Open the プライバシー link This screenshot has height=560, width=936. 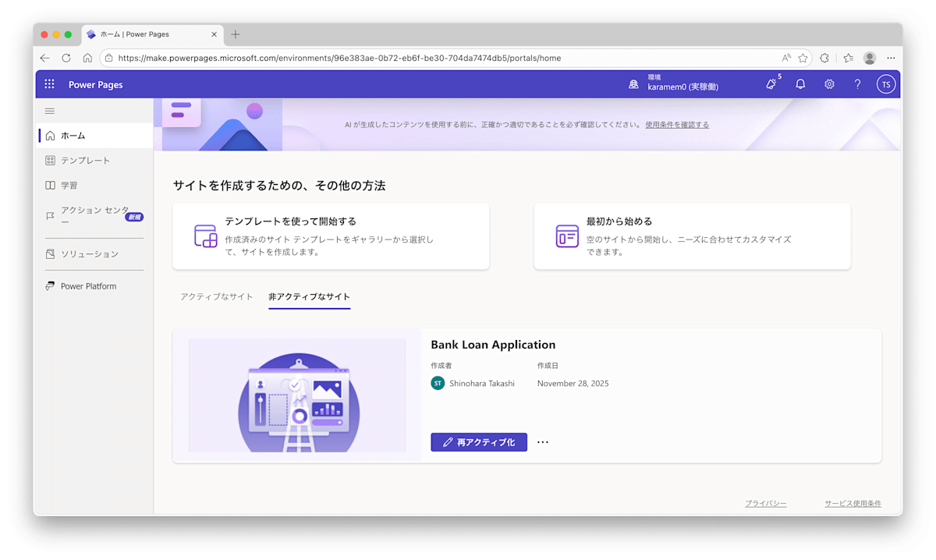click(765, 504)
